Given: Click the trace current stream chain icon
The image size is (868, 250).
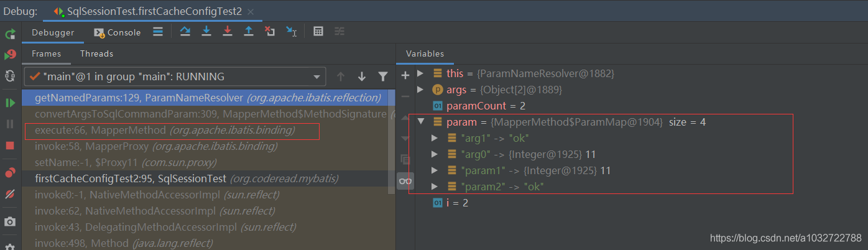Looking at the screenshot, I should pyautogui.click(x=339, y=32).
